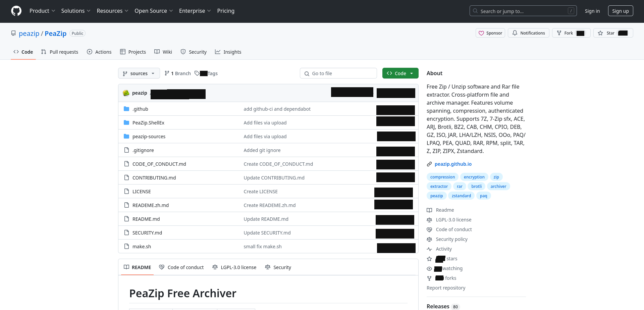Open the green Code dropdown
Viewport: 644px width, 310px height.
click(400, 73)
